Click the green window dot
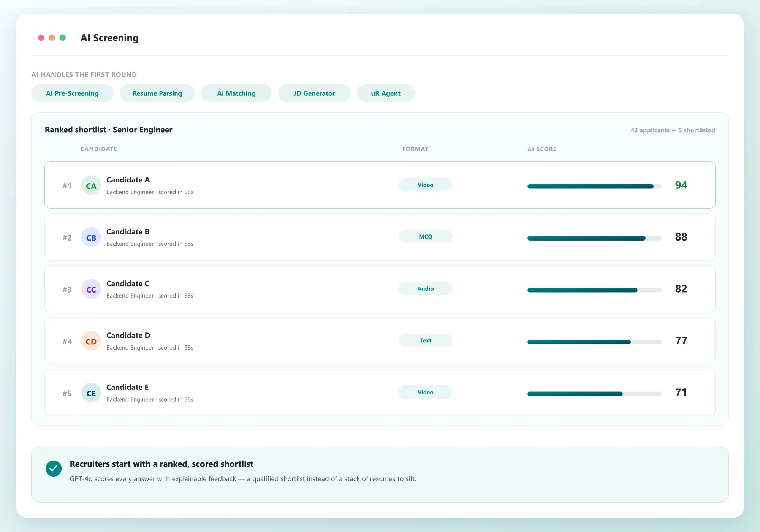Image resolution: width=760 pixels, height=532 pixels. pyautogui.click(x=63, y=38)
